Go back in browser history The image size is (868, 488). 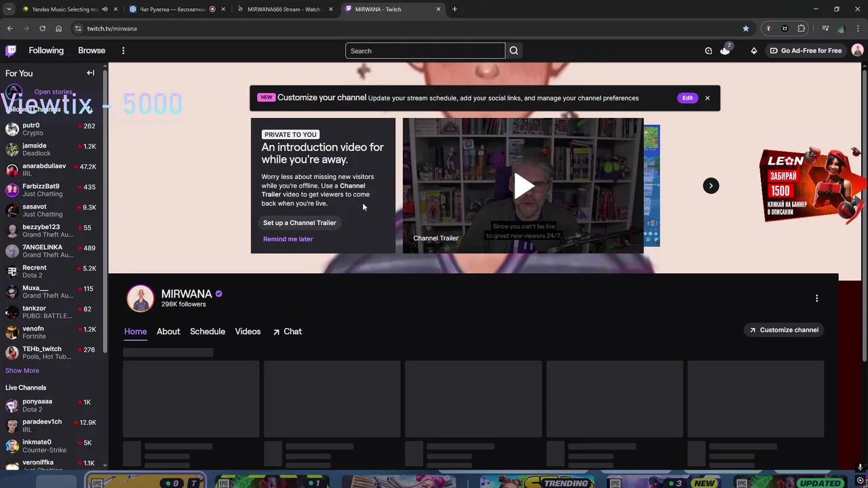click(9, 28)
